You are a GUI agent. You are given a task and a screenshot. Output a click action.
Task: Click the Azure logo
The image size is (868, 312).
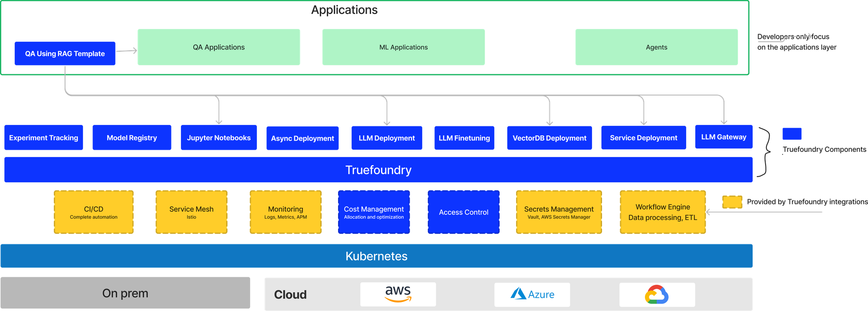coord(532,295)
